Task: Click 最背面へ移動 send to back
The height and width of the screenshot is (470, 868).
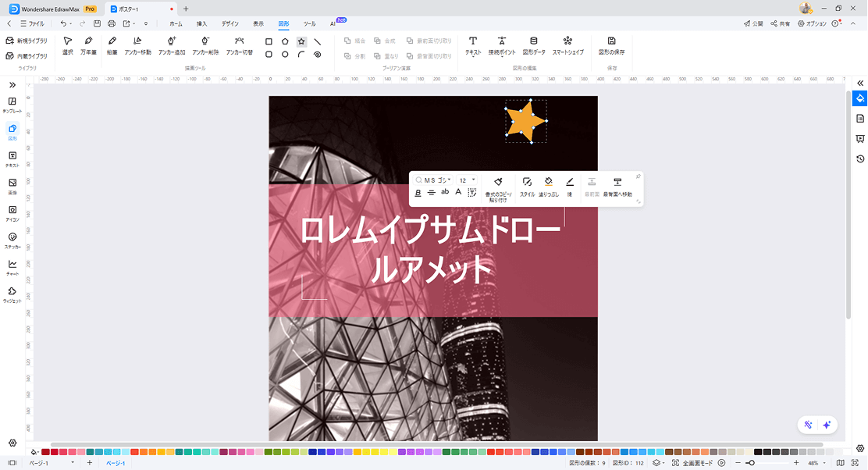Action: click(617, 186)
